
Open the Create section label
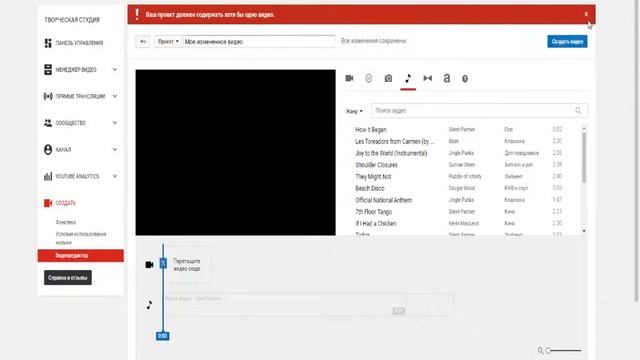pyautogui.click(x=65, y=203)
